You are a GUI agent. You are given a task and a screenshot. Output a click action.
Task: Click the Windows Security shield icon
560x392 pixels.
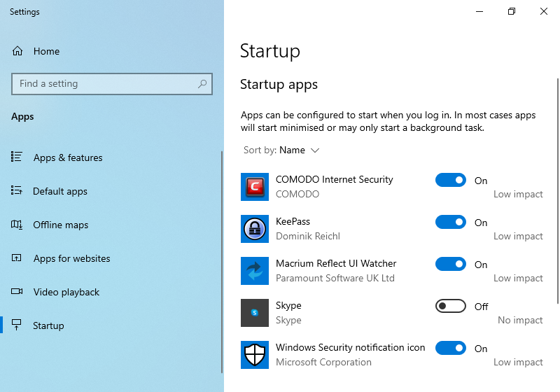pyautogui.click(x=255, y=354)
